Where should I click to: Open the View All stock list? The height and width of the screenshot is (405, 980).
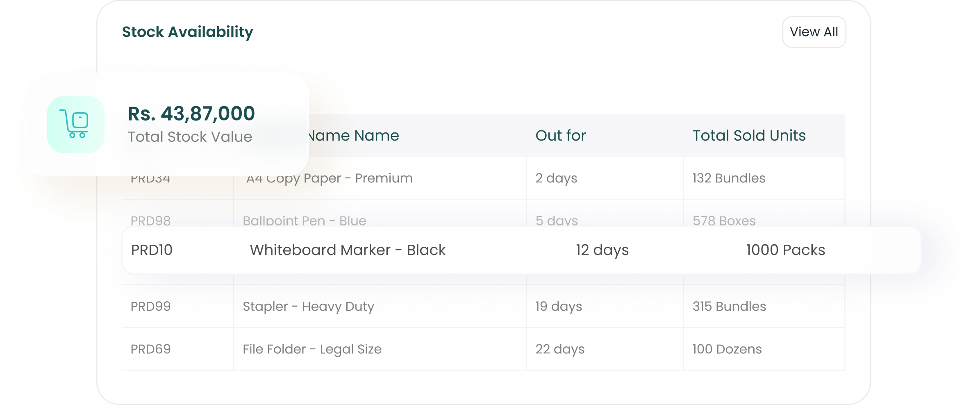[814, 32]
